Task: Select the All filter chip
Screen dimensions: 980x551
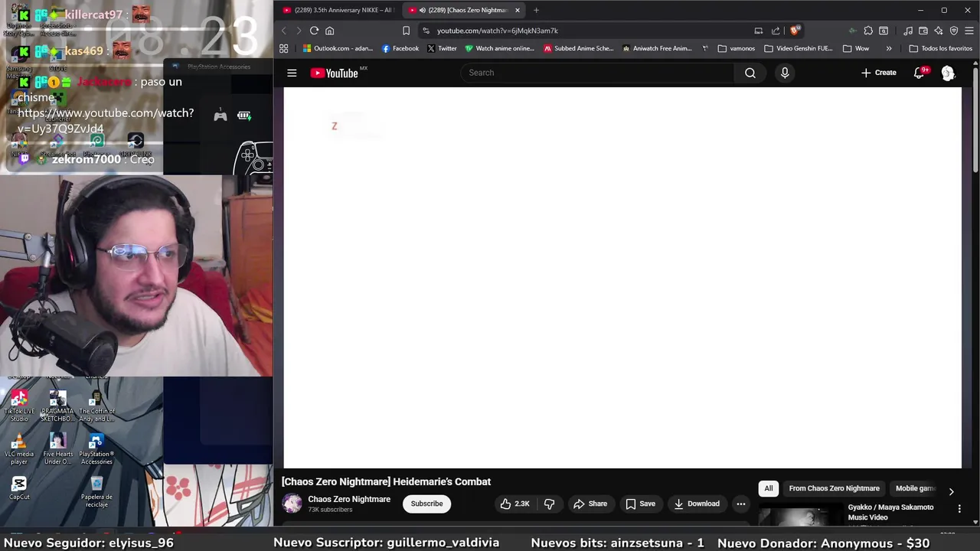Action: [x=769, y=488]
